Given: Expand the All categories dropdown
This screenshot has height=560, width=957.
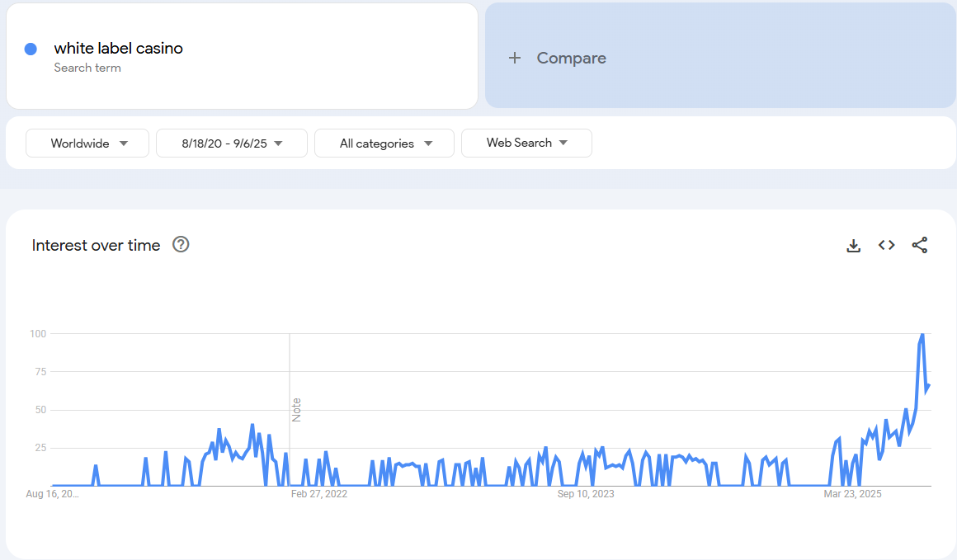Looking at the screenshot, I should 384,144.
